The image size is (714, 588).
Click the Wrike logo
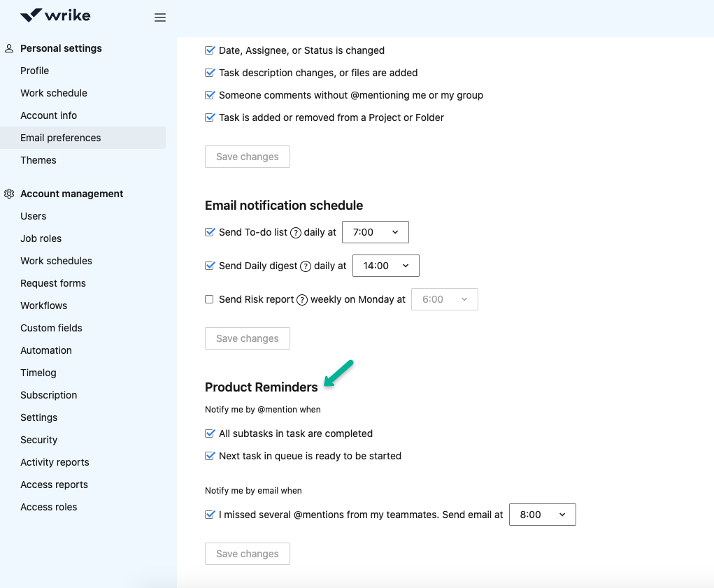pos(55,15)
